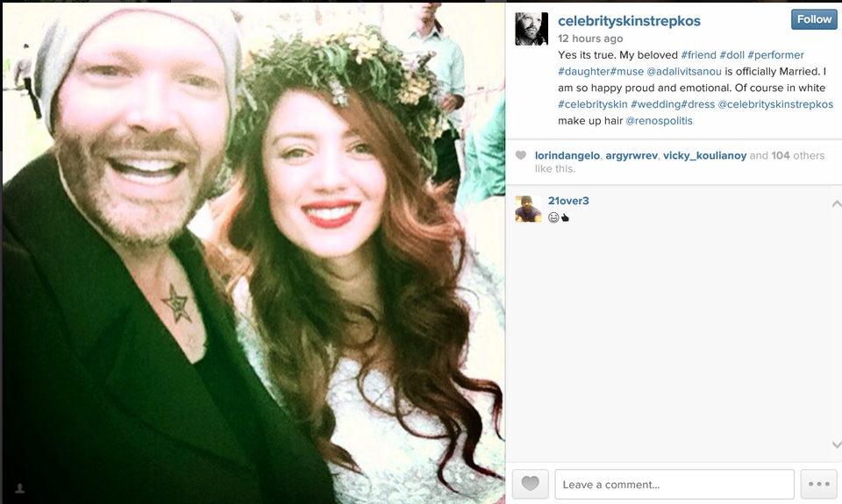Open the @renospolitis profile link

[659, 121]
